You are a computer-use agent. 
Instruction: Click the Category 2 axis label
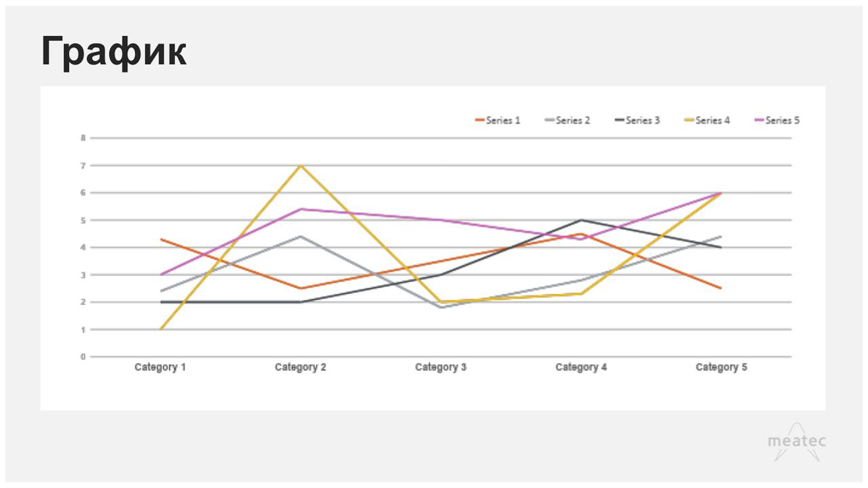tap(300, 367)
